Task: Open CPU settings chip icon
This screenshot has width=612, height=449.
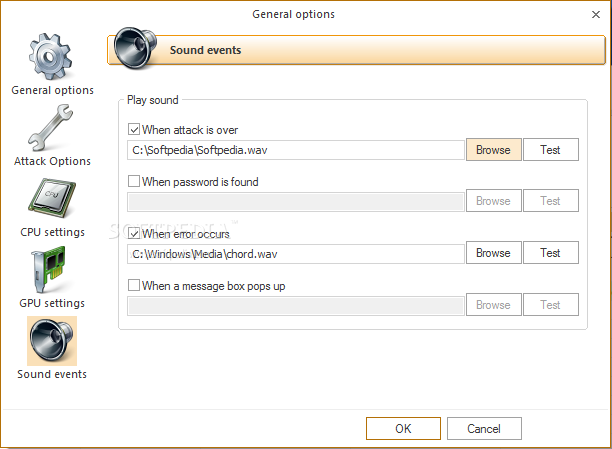Action: [52, 199]
